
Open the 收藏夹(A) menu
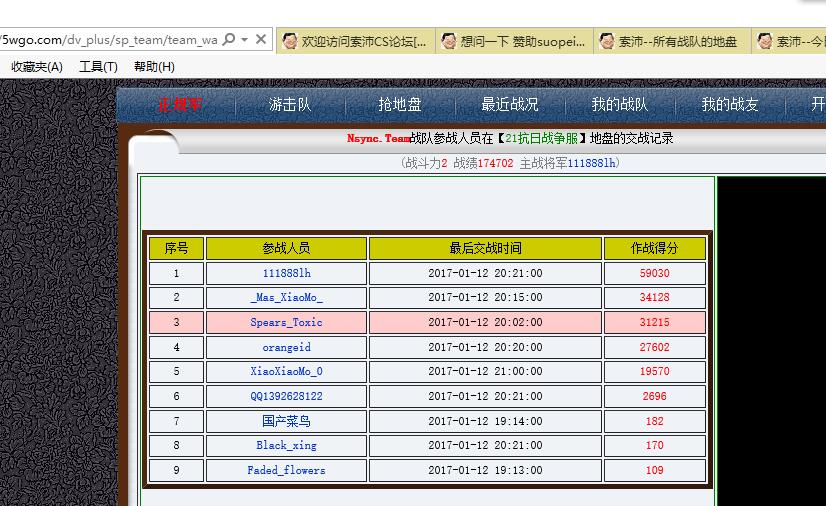coord(36,67)
